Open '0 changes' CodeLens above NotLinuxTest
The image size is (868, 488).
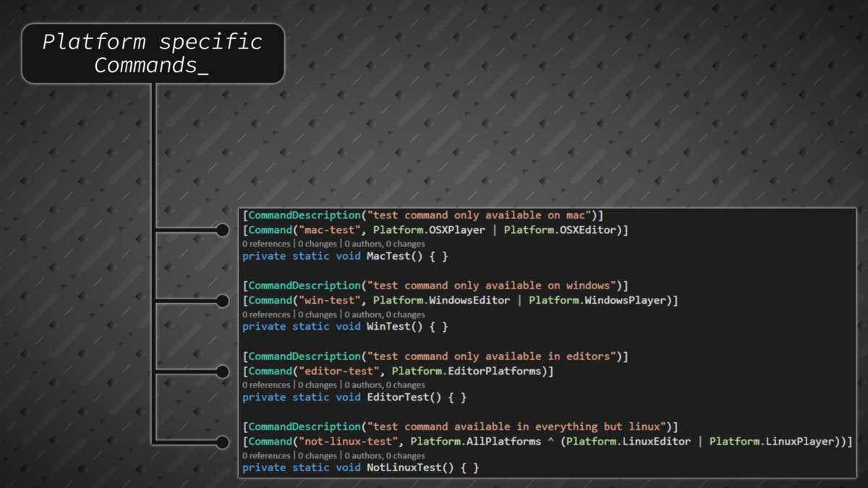click(317, 456)
